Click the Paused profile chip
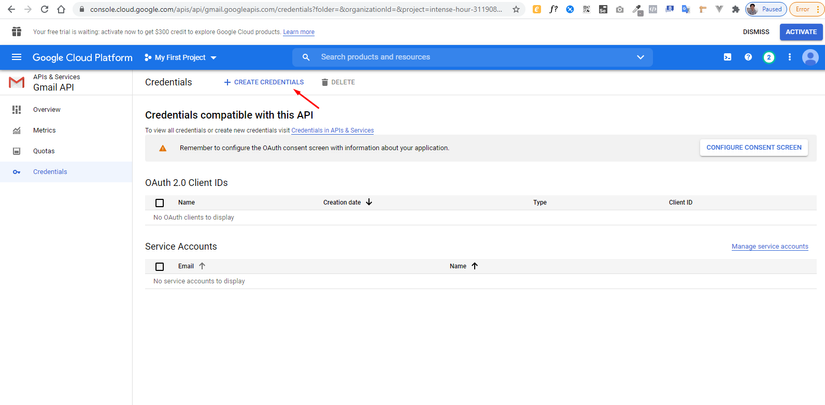The height and width of the screenshot is (405, 825). tap(766, 9)
